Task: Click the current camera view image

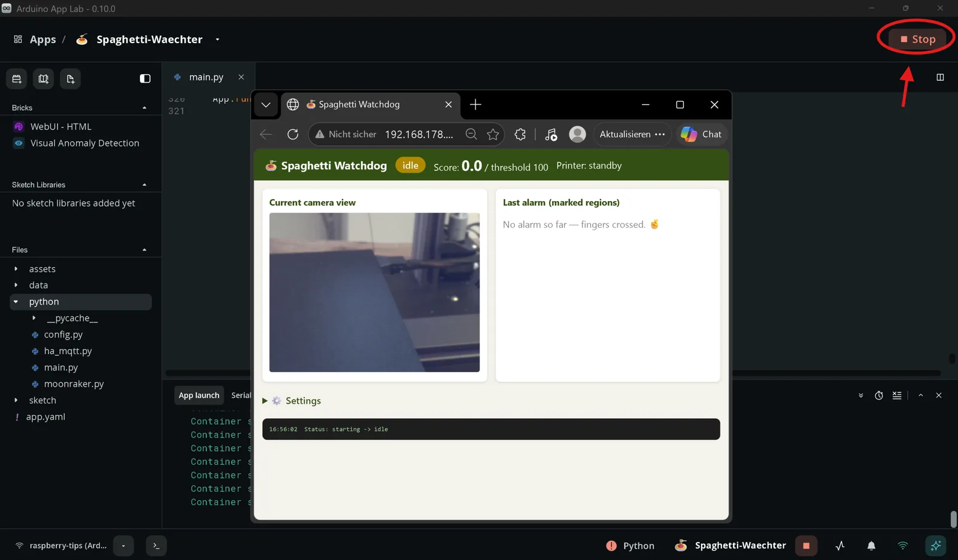Action: [x=374, y=293]
